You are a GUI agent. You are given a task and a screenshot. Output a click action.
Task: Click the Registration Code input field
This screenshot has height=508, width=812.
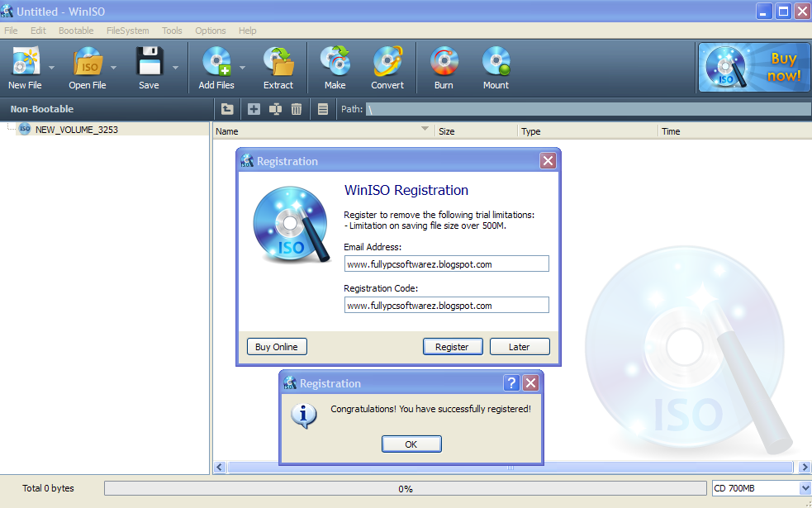coord(446,305)
